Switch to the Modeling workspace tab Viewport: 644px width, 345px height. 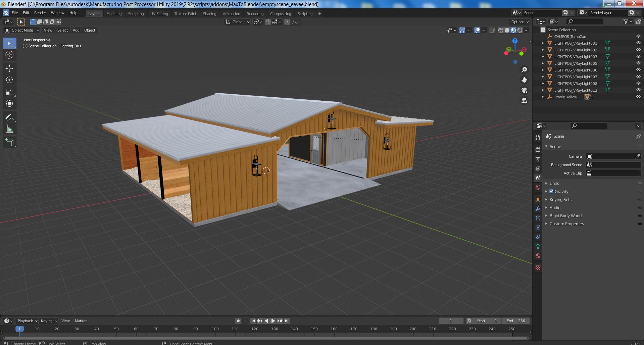click(114, 14)
